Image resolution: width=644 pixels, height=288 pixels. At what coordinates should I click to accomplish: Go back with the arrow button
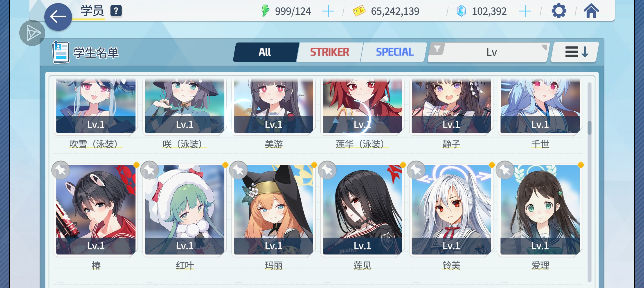(x=58, y=17)
